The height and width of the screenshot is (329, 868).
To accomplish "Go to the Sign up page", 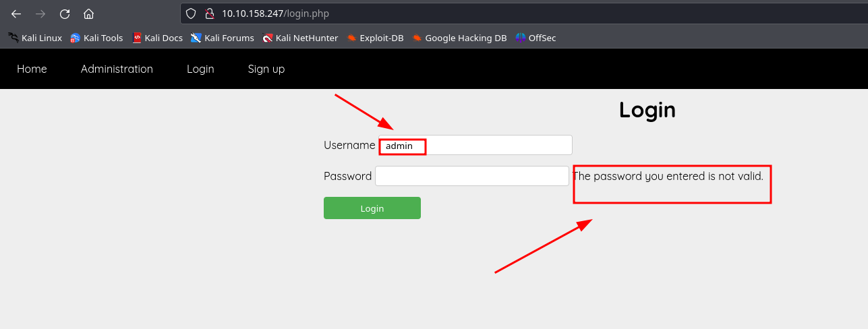I will pos(266,69).
